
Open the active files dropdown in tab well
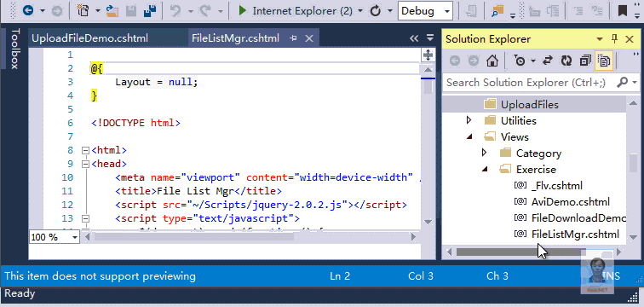tap(430, 38)
